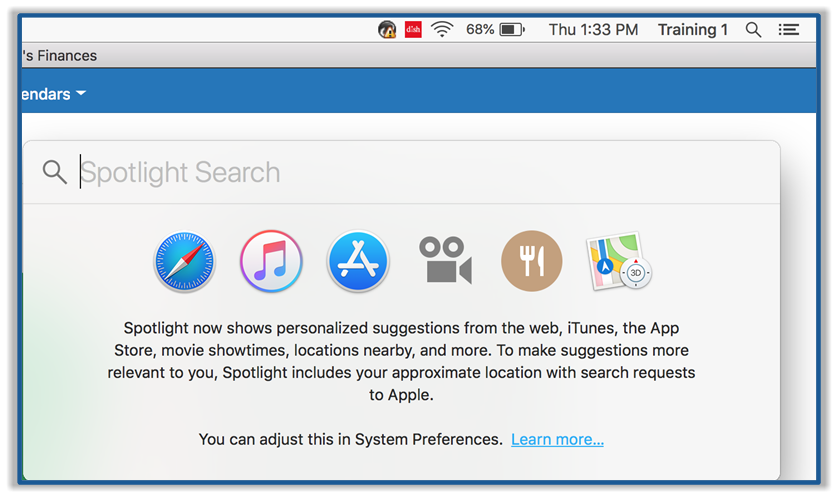Expand the Calendars dropdown in the blue bar
Viewport: 837px width, 498px height.
(52, 94)
